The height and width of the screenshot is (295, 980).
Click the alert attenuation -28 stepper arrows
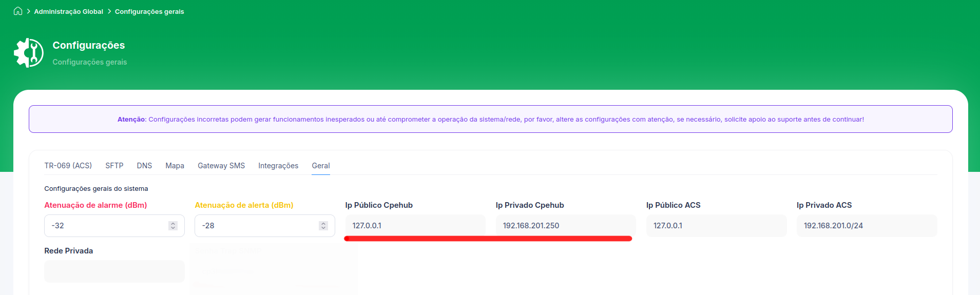tap(323, 226)
